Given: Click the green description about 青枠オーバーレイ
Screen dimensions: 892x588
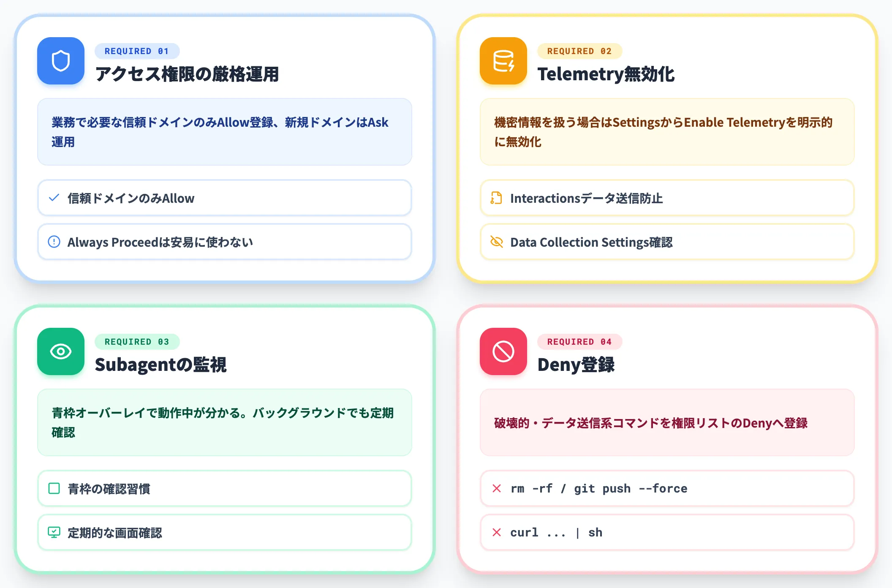Looking at the screenshot, I should tap(225, 422).
